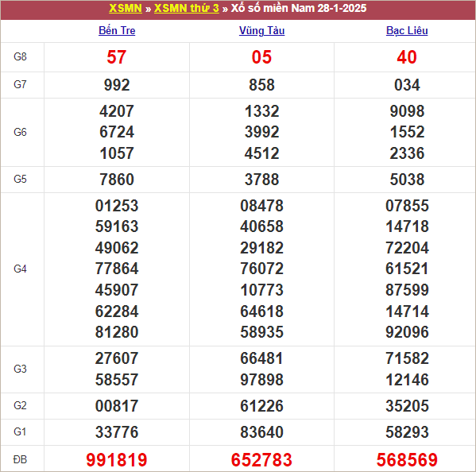Click Bến Tre G8 result 57

click(117, 57)
